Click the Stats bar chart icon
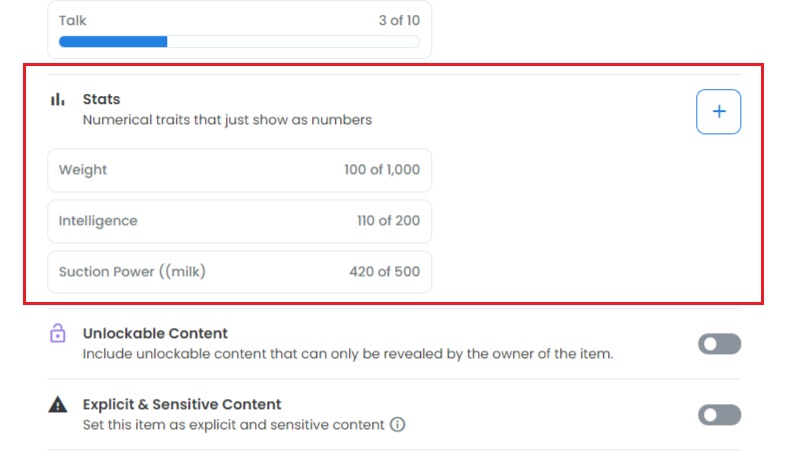This screenshot has height=460, width=790. 58,100
